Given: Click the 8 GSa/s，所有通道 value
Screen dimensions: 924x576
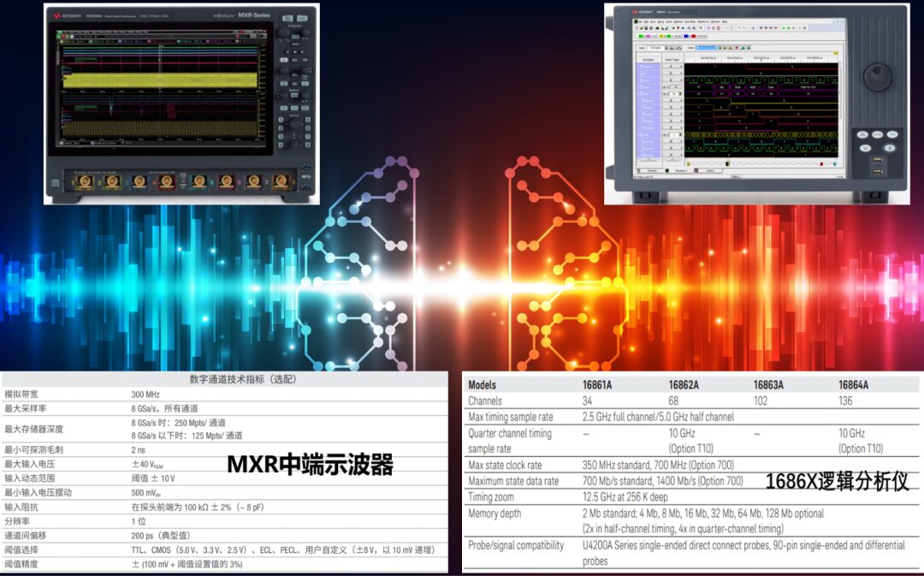Looking at the screenshot, I should point(164,408).
